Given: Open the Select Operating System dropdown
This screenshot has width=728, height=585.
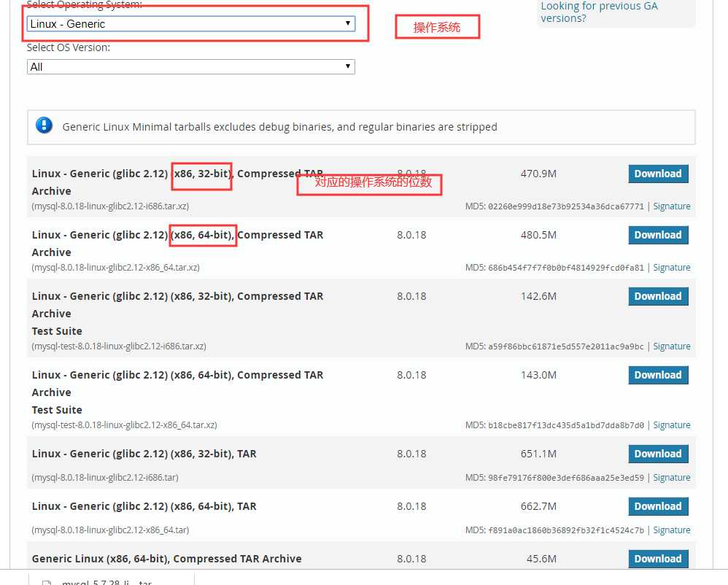Looking at the screenshot, I should pos(191,23).
